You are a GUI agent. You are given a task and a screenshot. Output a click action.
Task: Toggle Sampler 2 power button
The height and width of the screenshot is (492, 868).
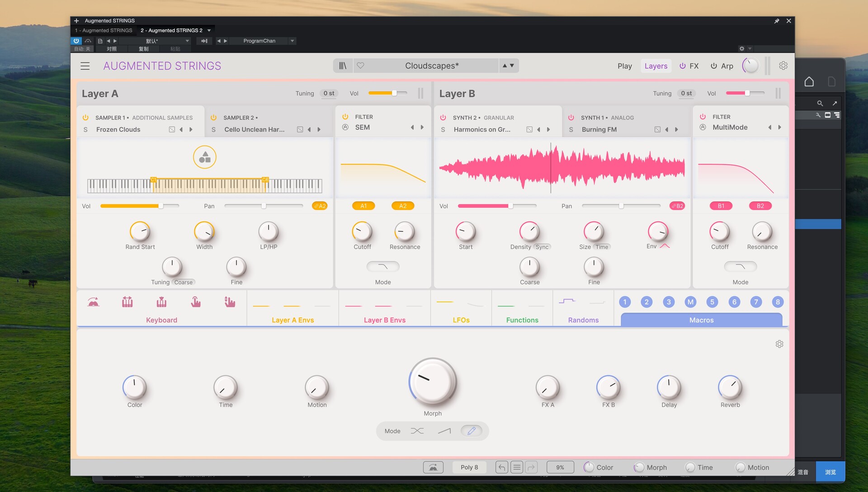tap(213, 118)
